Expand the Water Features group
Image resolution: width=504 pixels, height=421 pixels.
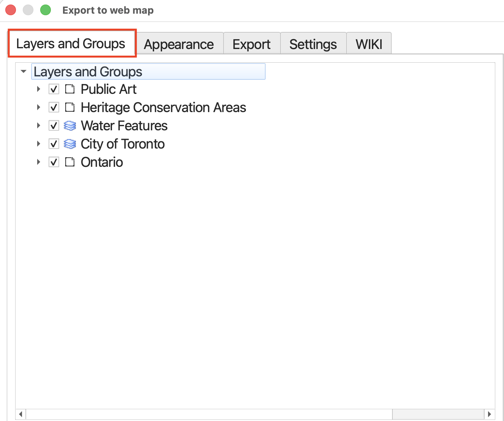click(38, 126)
